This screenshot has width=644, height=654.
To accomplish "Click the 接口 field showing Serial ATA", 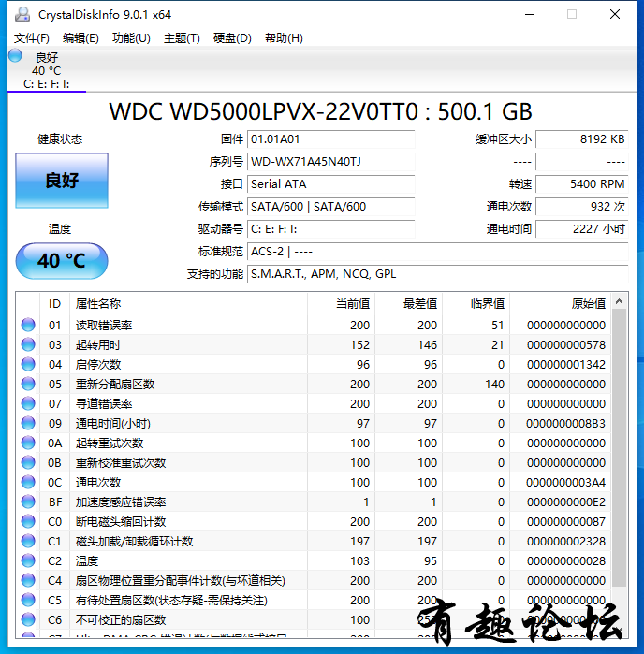I will [331, 184].
